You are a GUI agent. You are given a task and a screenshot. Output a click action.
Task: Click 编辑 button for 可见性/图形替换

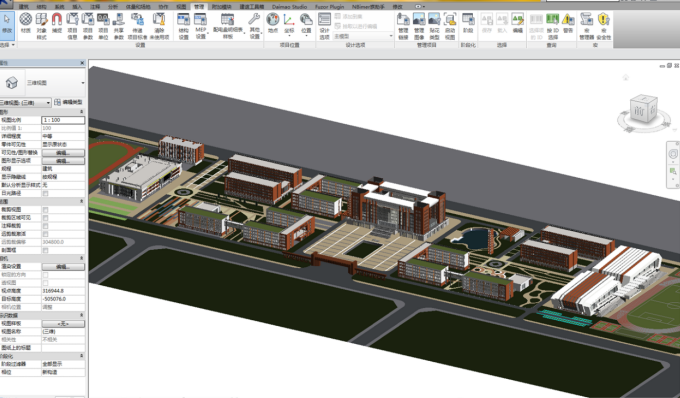[63, 153]
